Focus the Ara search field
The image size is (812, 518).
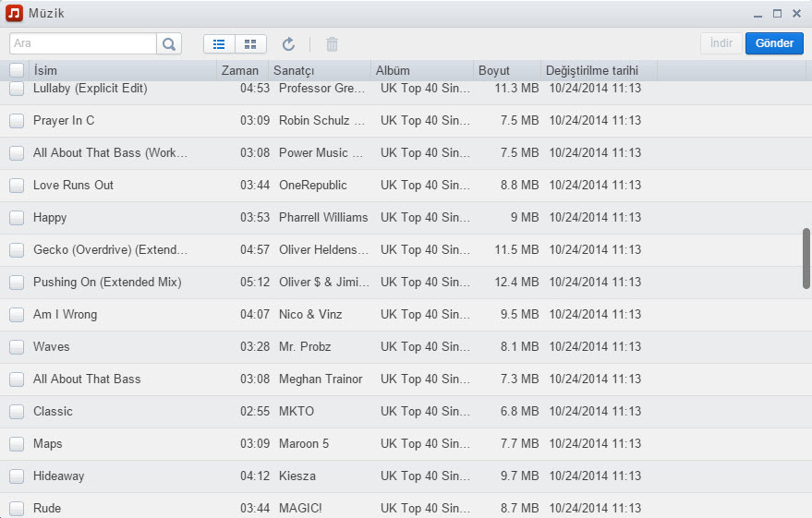click(83, 43)
